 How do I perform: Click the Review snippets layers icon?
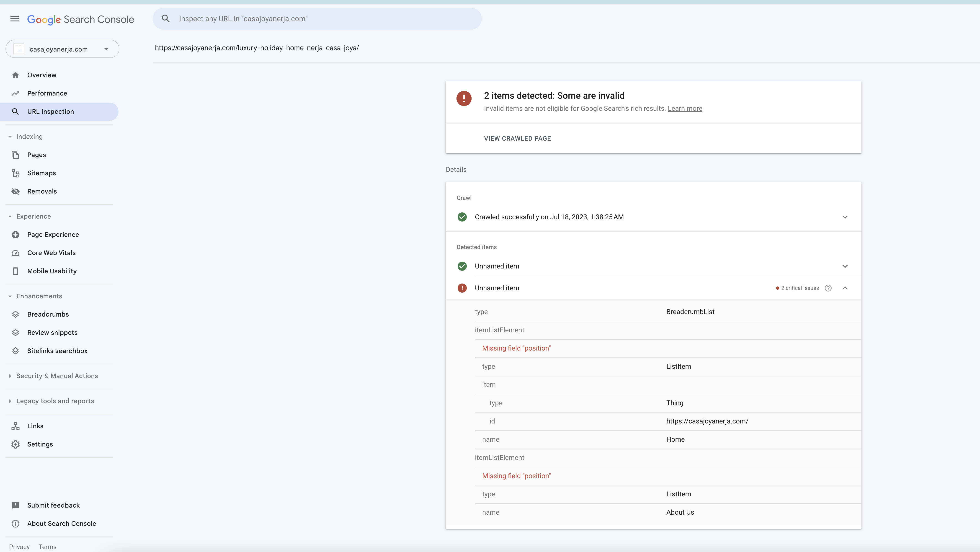coord(15,333)
